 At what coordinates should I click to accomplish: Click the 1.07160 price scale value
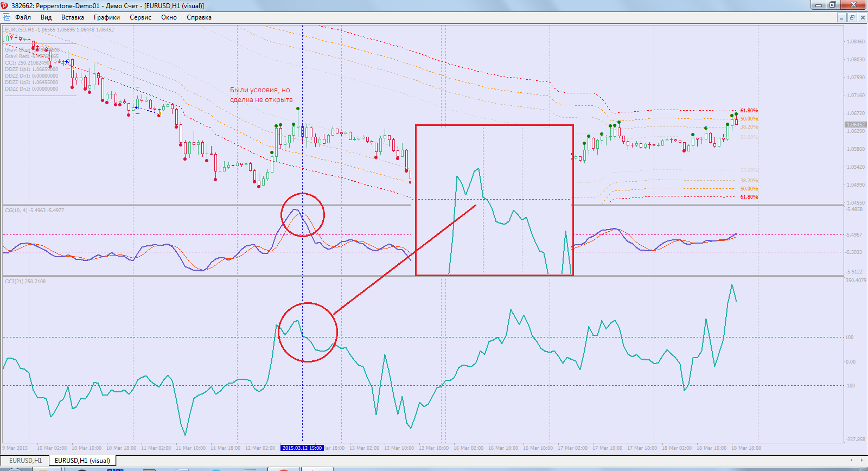click(x=856, y=96)
